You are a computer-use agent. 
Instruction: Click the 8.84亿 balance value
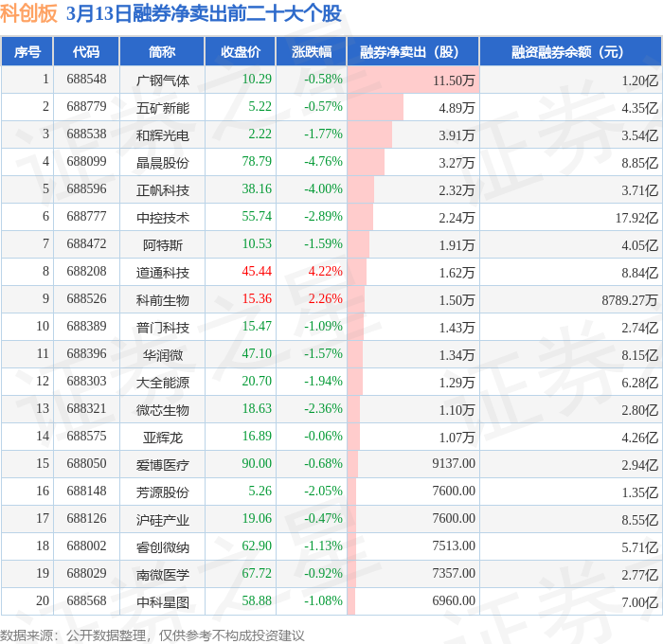point(639,273)
